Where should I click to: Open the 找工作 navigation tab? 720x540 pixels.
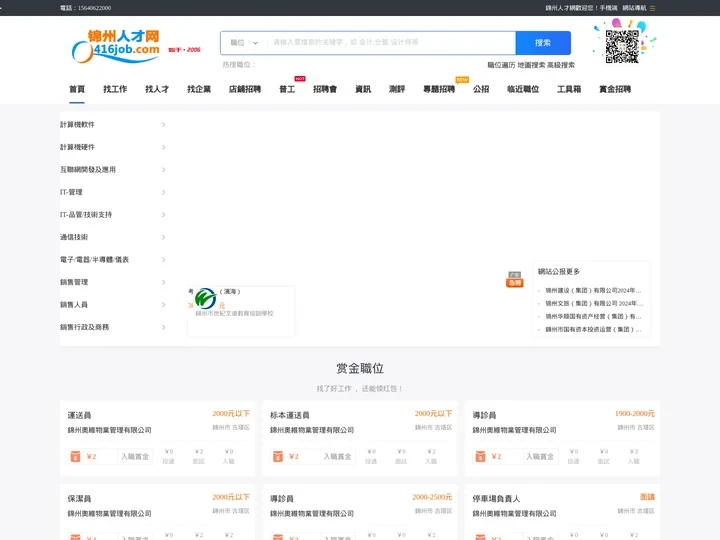click(115, 89)
